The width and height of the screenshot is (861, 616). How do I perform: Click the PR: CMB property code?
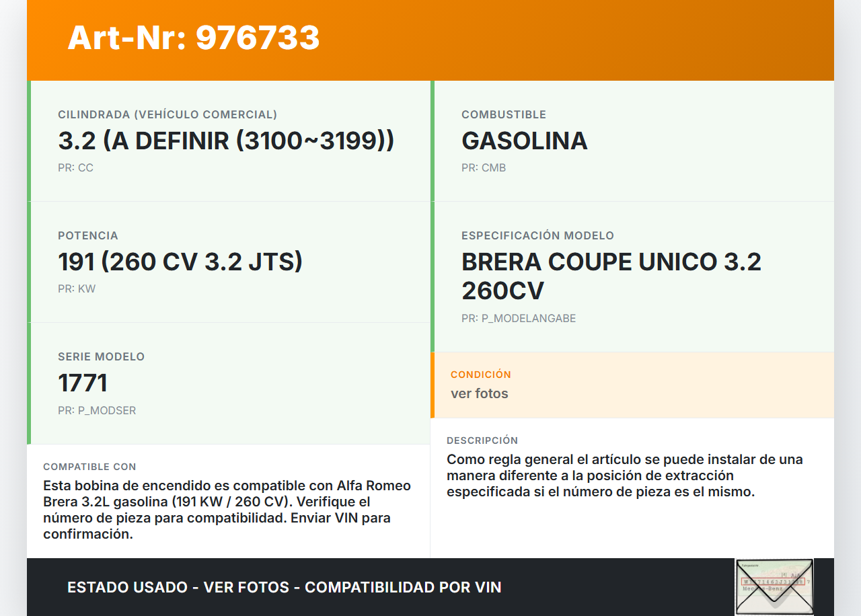point(483,168)
